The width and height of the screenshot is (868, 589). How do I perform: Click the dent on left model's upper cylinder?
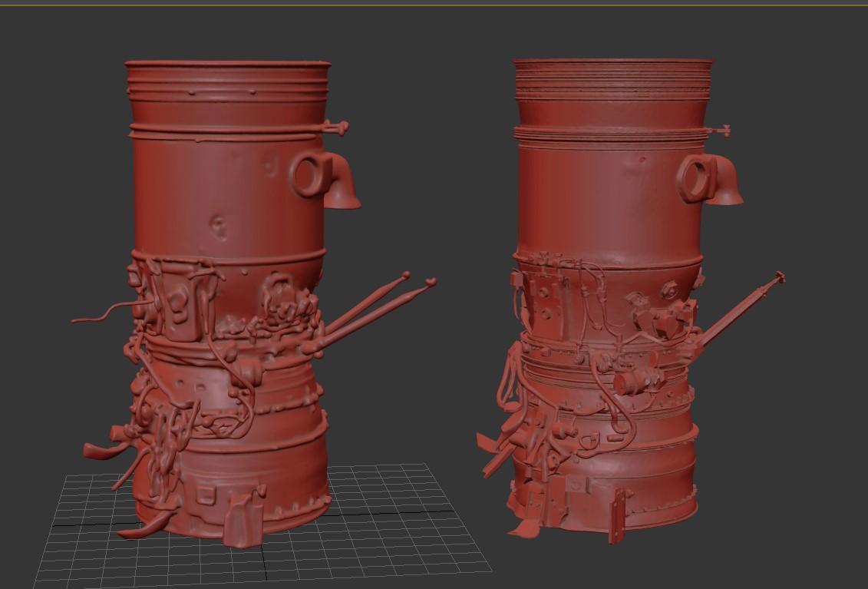coord(219,227)
